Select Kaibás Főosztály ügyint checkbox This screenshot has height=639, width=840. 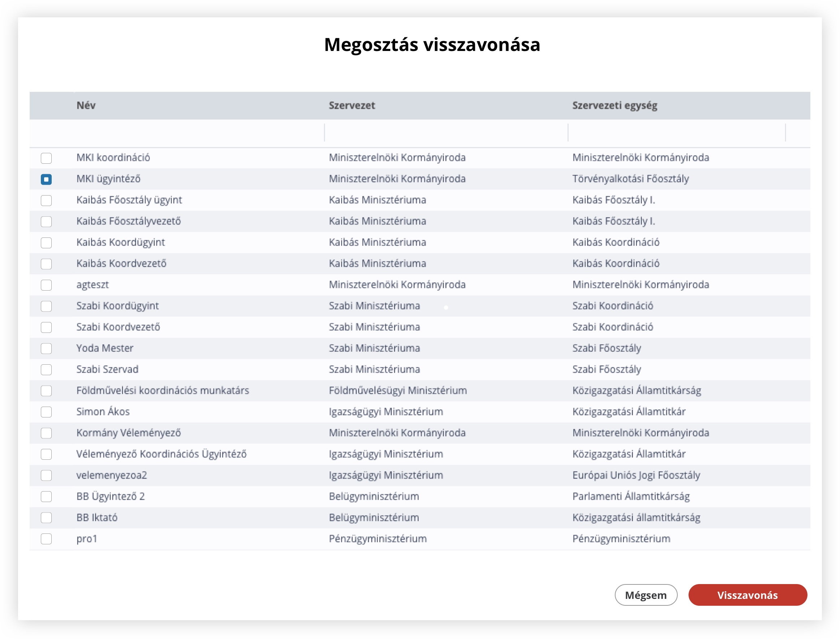[46, 200]
